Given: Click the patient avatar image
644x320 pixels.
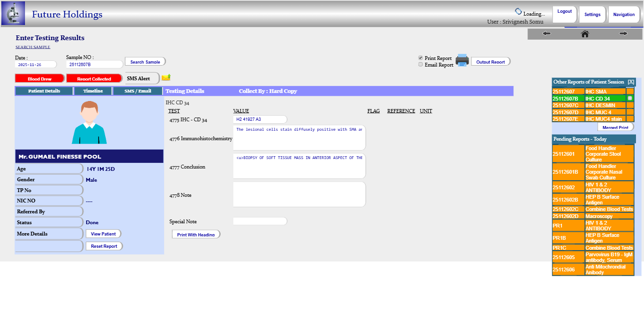Looking at the screenshot, I should click(89, 123).
